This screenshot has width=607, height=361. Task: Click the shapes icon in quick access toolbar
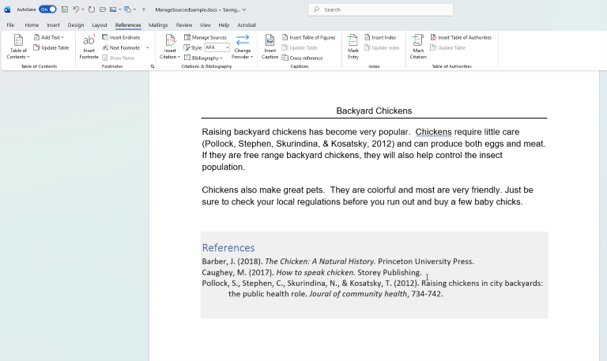pyautogui.click(x=128, y=9)
